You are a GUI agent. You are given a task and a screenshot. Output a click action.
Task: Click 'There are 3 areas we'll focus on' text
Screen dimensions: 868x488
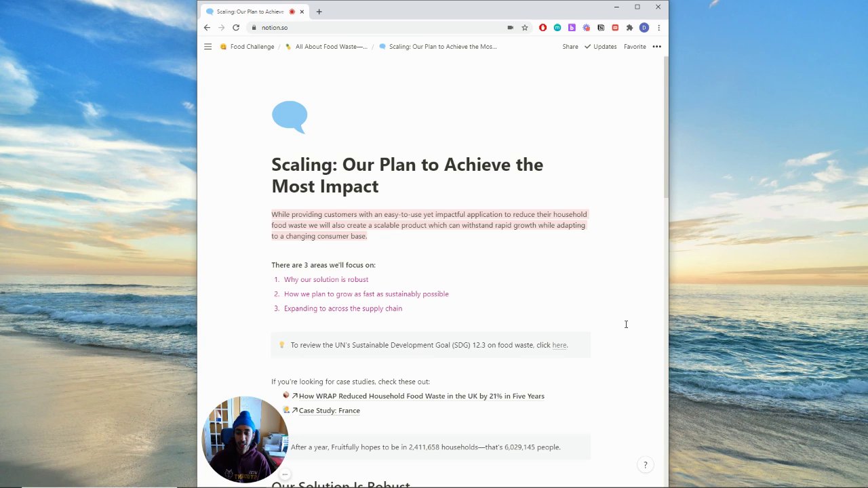pos(323,265)
